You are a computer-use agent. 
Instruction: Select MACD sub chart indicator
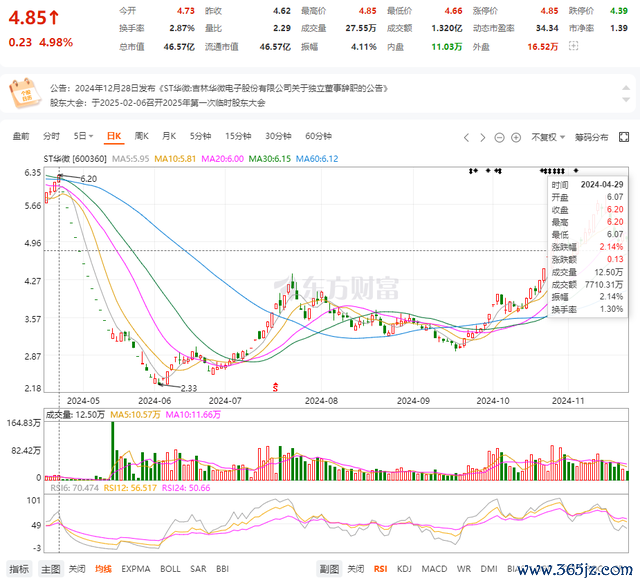coord(434,569)
